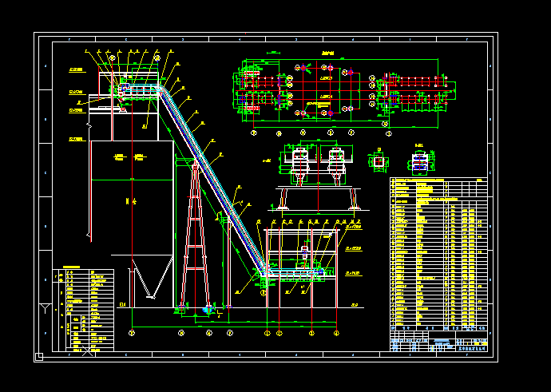Click the small square section detail with red cross
The width and height of the screenshot is (551, 392).
[379, 162]
